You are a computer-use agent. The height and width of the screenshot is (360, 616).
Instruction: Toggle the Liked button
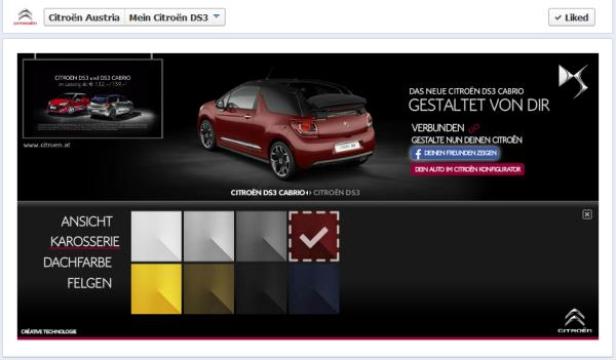click(572, 18)
